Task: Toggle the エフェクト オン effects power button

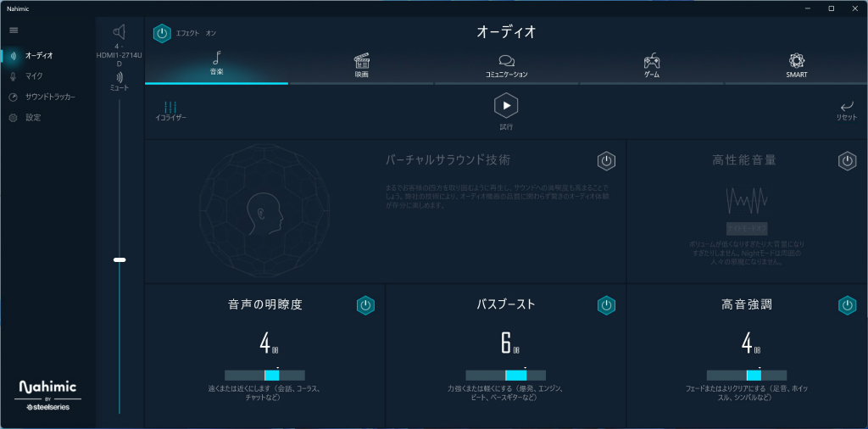Action: point(162,33)
